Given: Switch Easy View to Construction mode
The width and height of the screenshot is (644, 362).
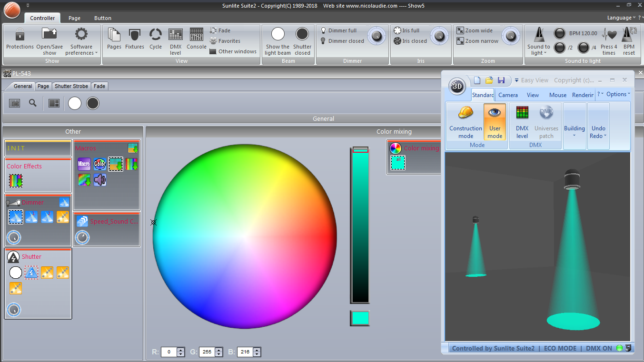Looking at the screenshot, I should coord(466,122).
